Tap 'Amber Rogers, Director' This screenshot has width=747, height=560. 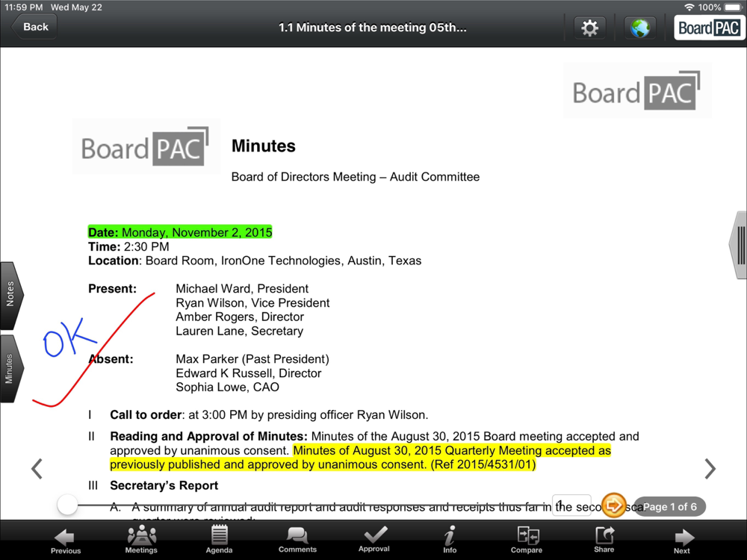click(240, 317)
